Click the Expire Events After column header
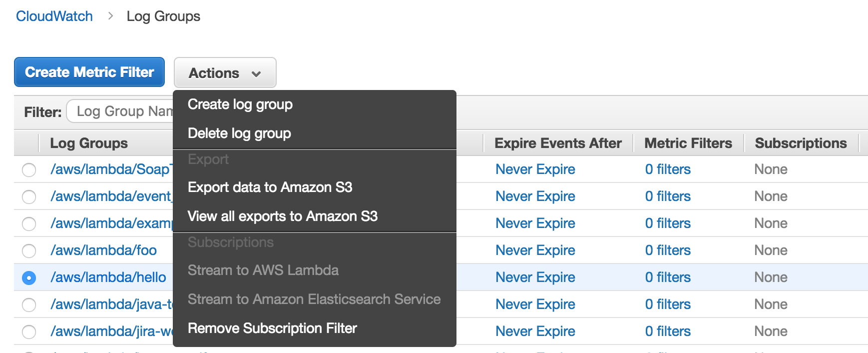Image resolution: width=868 pixels, height=353 pixels. coord(557,143)
